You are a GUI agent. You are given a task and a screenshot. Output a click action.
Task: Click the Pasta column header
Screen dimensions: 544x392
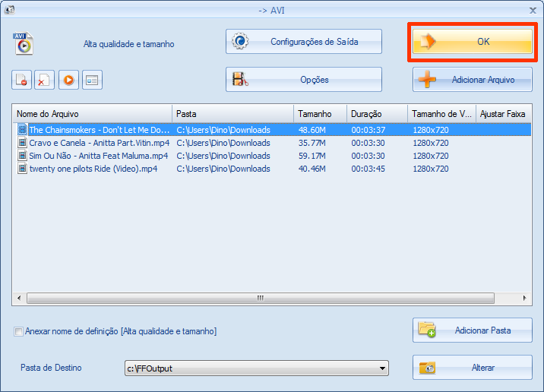click(x=232, y=114)
